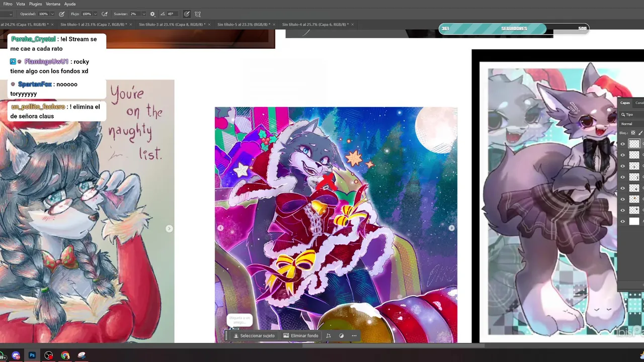Click the brush angle icon
This screenshot has width=644, height=362.
coord(163,14)
